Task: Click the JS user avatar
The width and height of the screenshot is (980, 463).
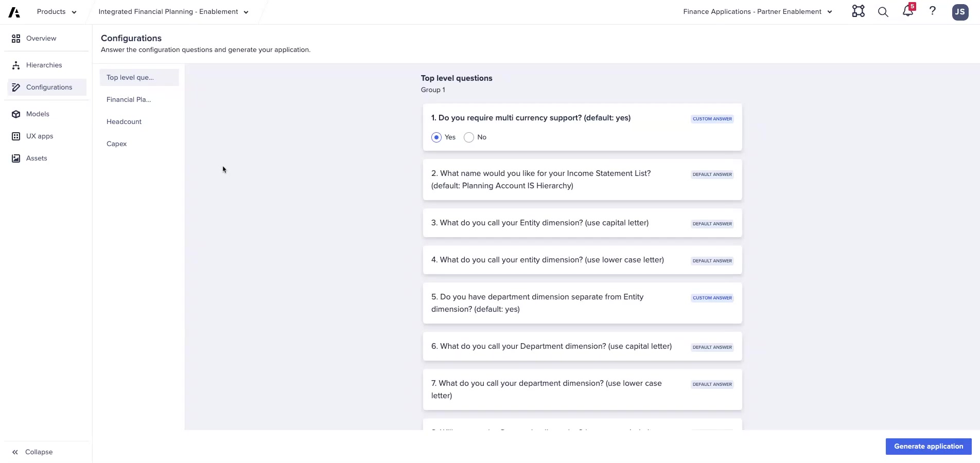Action: pyautogui.click(x=959, y=11)
